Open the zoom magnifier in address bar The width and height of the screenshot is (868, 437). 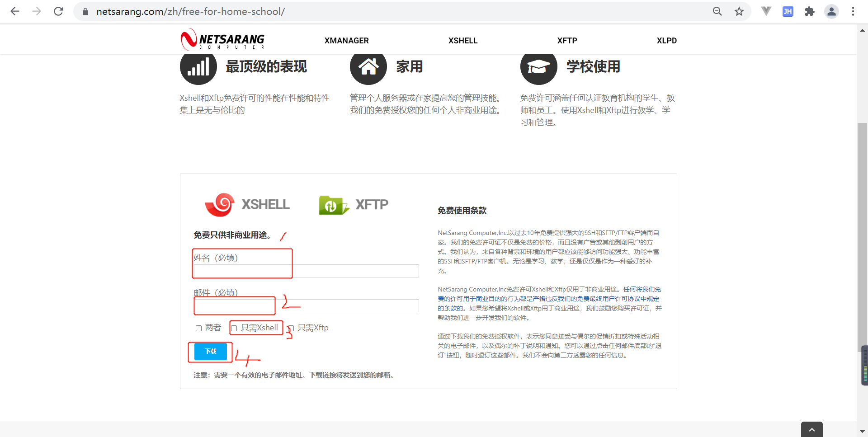(717, 11)
